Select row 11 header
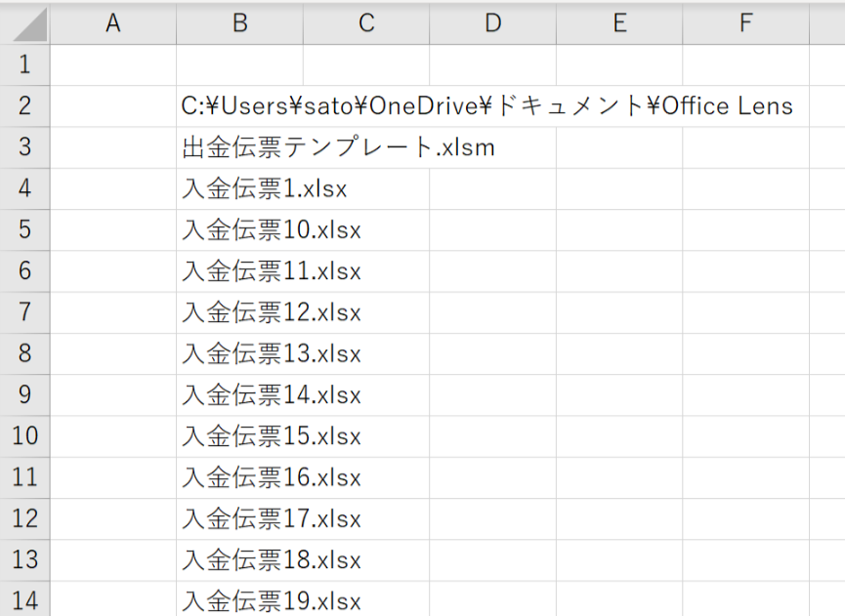This screenshot has height=616, width=845. click(24, 477)
